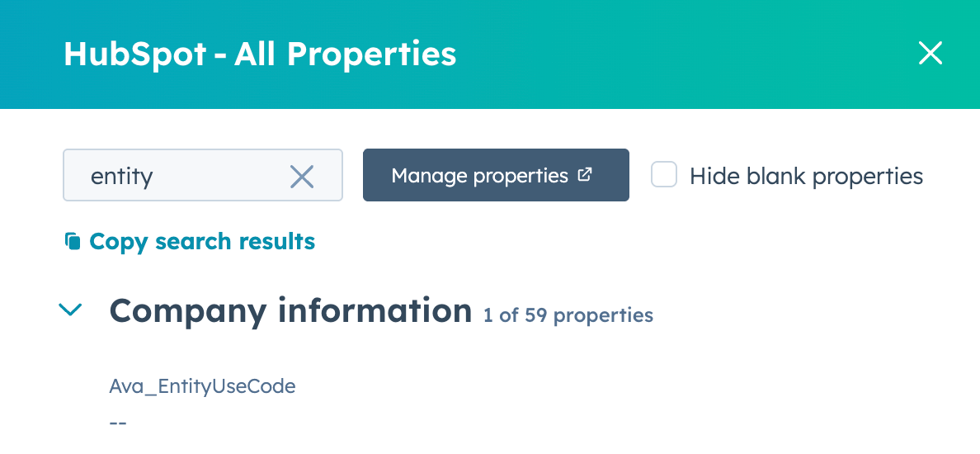The width and height of the screenshot is (980, 454).
Task: Collapse the Company information chevron
Action: (72, 311)
